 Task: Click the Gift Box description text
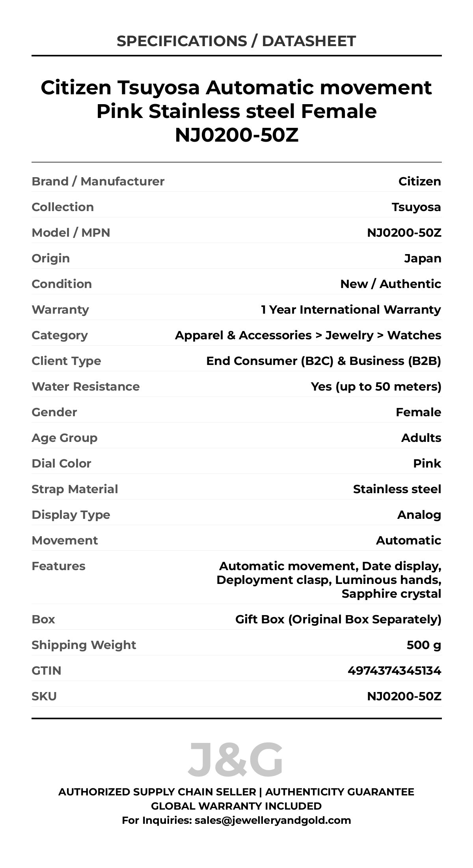pyautogui.click(x=338, y=619)
